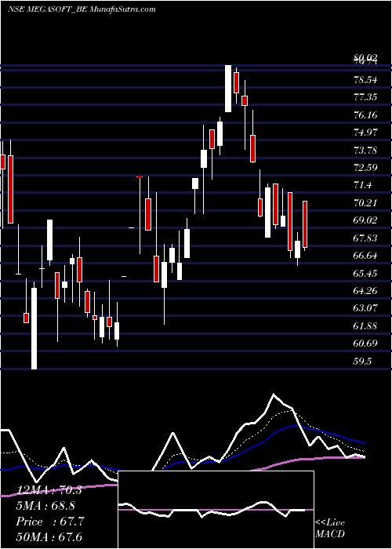Click the 50MA : 67.6 readout

pos(49,536)
